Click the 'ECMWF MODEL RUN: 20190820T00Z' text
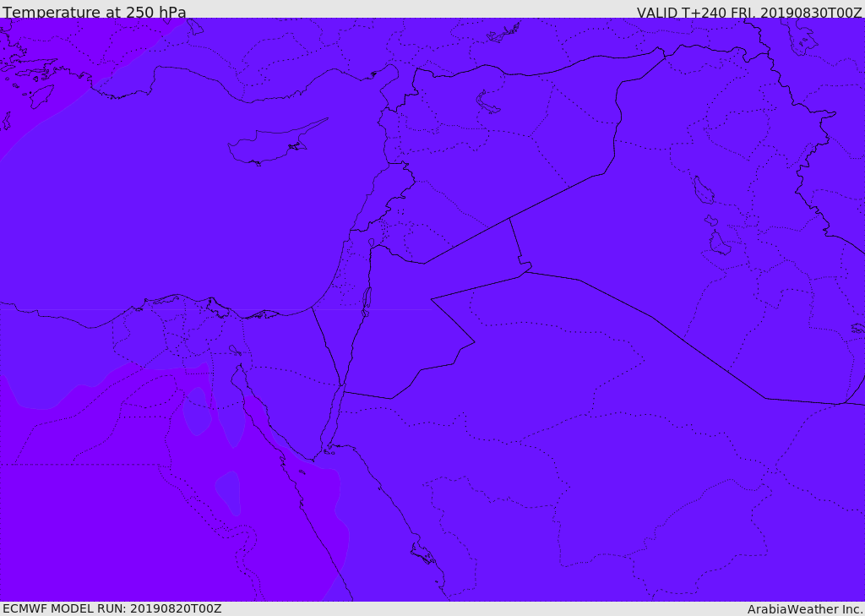This screenshot has height=616, width=865. (112, 608)
